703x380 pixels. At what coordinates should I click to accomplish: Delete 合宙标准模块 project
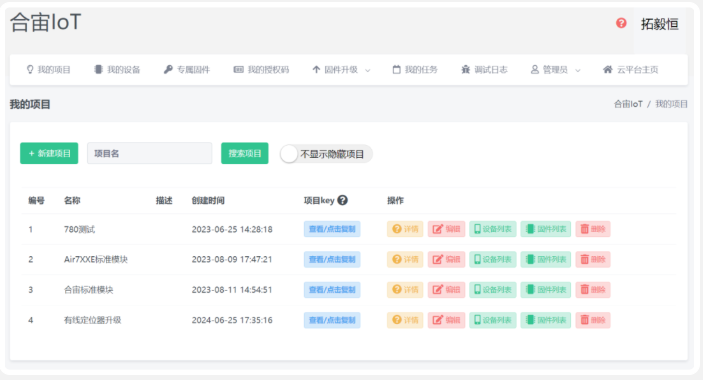pos(593,289)
